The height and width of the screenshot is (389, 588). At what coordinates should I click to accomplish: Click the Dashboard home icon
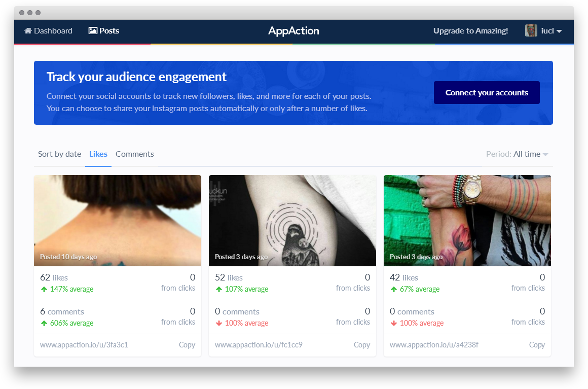coord(28,31)
